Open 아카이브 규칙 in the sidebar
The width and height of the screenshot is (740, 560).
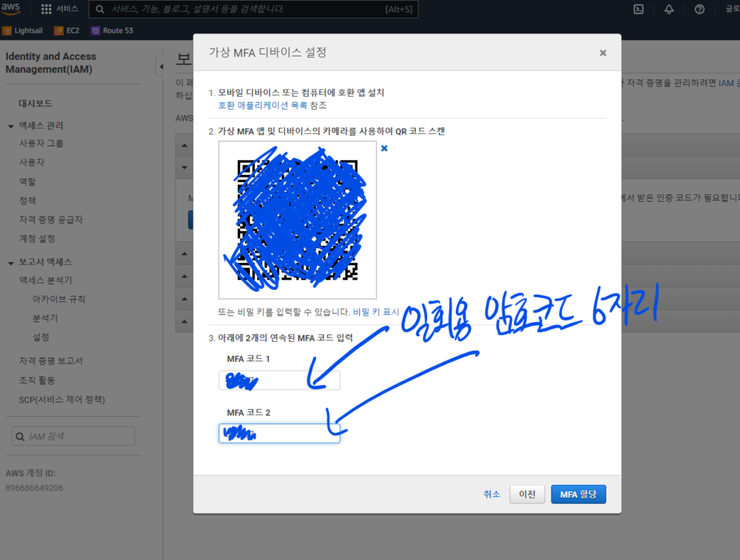click(59, 299)
